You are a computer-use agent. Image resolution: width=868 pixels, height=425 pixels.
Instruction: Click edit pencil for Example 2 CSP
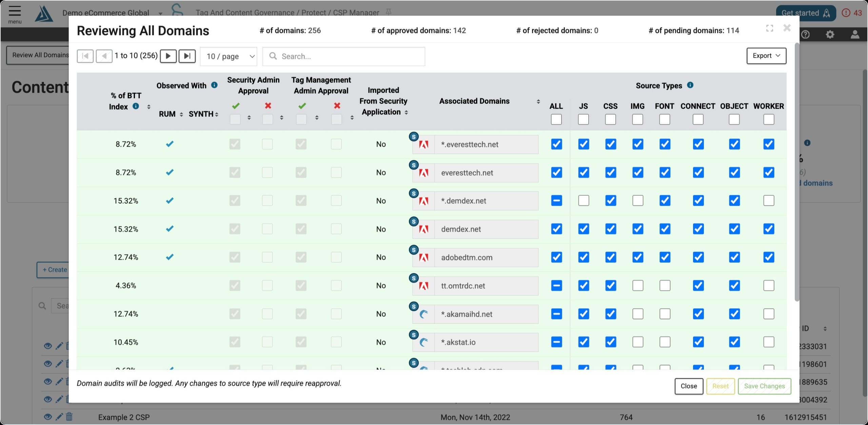59,417
